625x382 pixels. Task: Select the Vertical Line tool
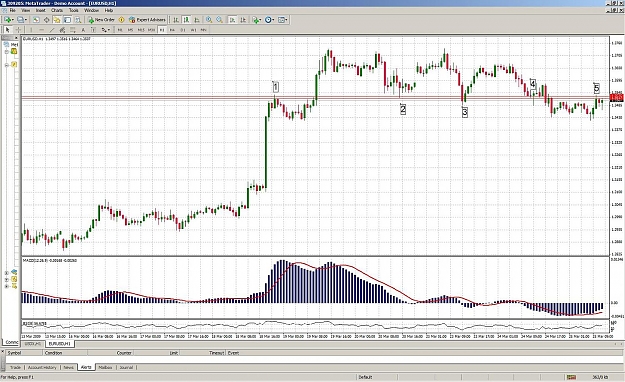31,30
